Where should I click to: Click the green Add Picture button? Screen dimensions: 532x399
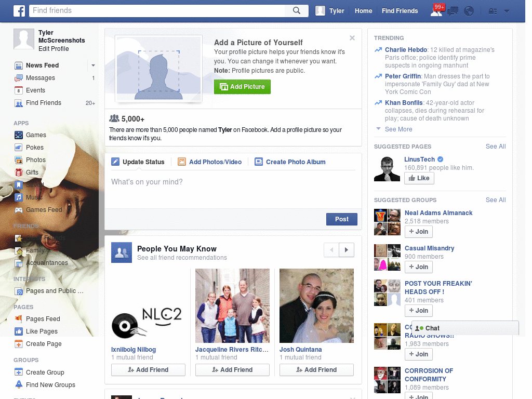pyautogui.click(x=242, y=87)
